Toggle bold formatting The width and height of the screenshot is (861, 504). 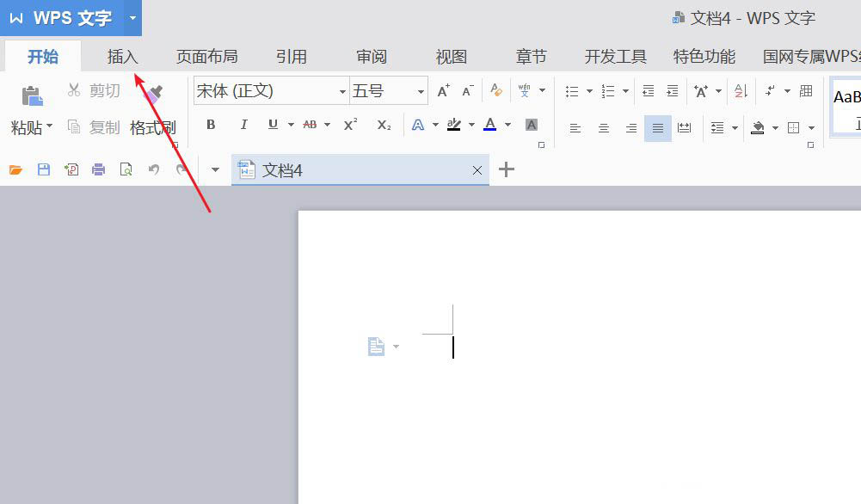coord(210,125)
